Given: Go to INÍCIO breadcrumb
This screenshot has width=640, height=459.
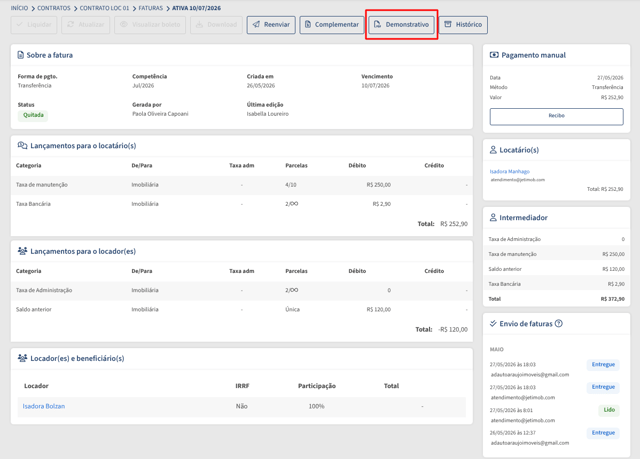Looking at the screenshot, I should click(20, 8).
